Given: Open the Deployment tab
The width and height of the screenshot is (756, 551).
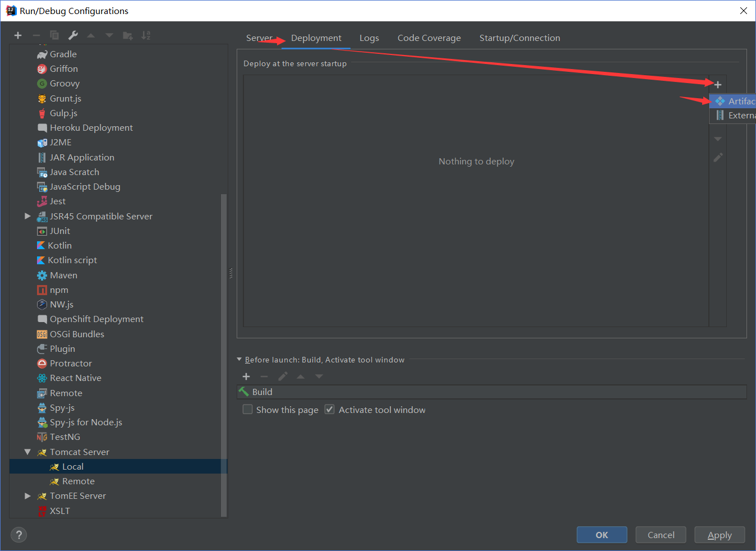Looking at the screenshot, I should click(316, 38).
